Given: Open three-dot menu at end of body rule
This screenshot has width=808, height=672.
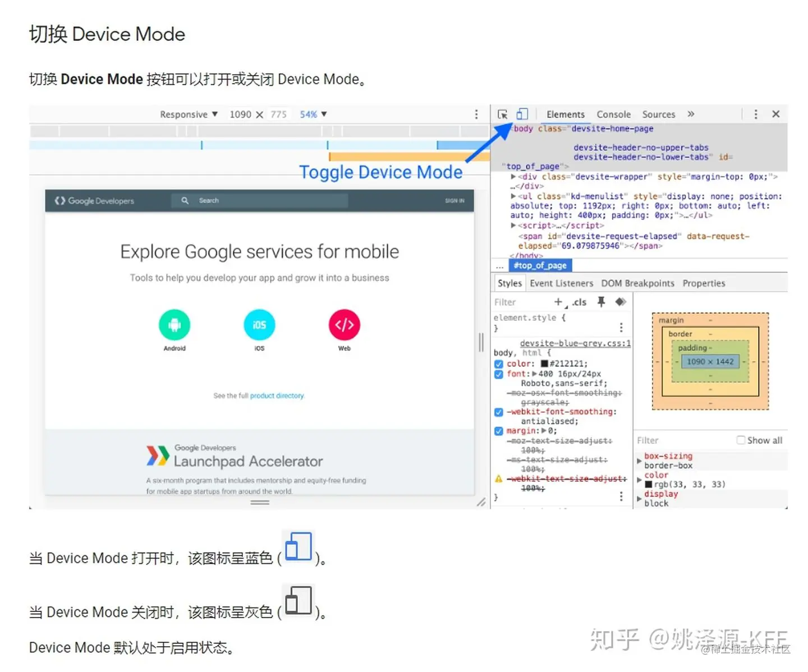Looking at the screenshot, I should [x=621, y=496].
